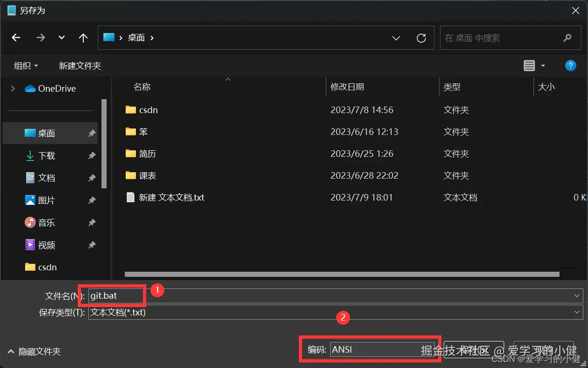The width and height of the screenshot is (588, 368).
Task: Open the 保存类型 combo box
Action: click(336, 312)
